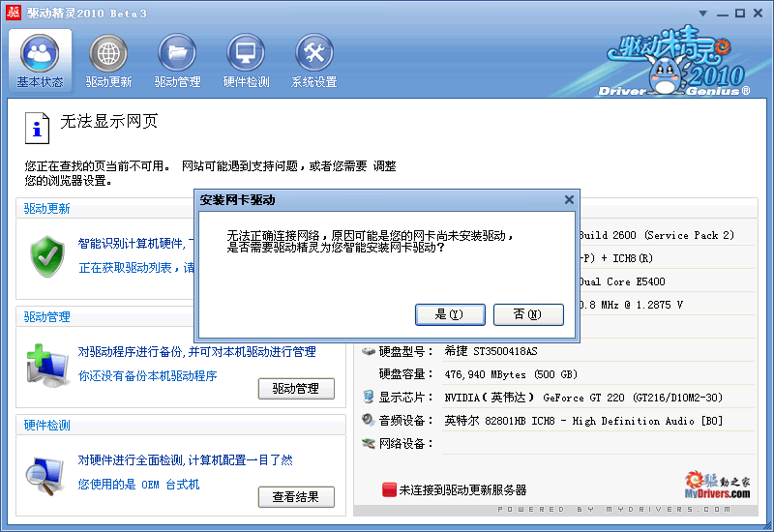Image resolution: width=774 pixels, height=532 pixels.
Task: Maximize the 驱动精灵 window
Action: [x=740, y=14]
